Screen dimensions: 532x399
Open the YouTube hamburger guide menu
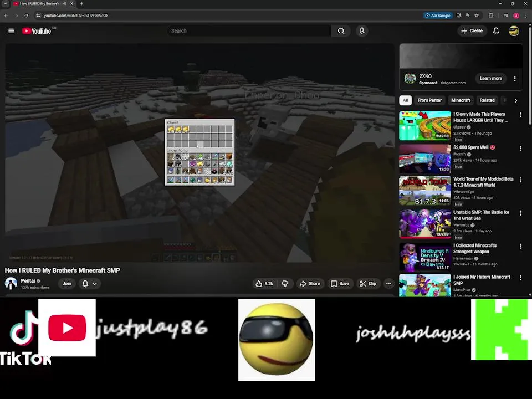tap(11, 31)
